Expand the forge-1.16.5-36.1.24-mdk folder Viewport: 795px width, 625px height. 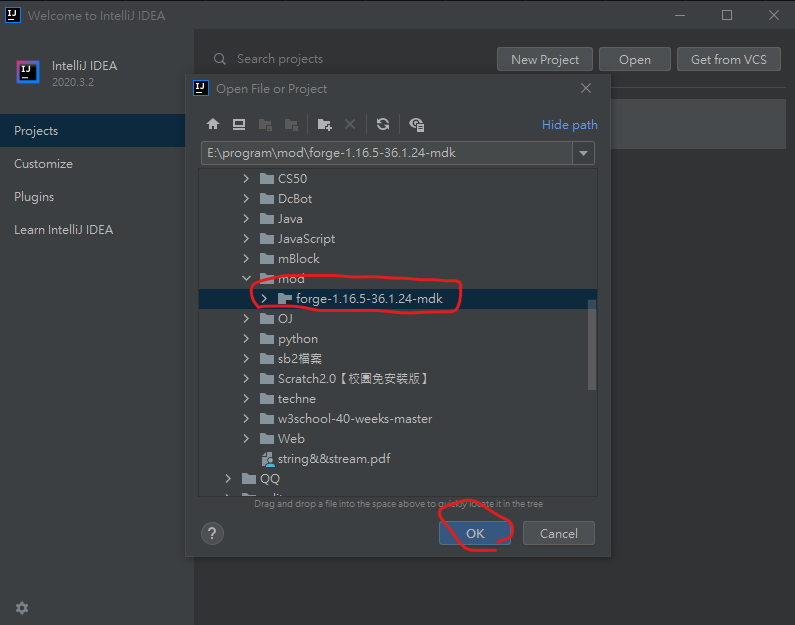[x=264, y=299]
